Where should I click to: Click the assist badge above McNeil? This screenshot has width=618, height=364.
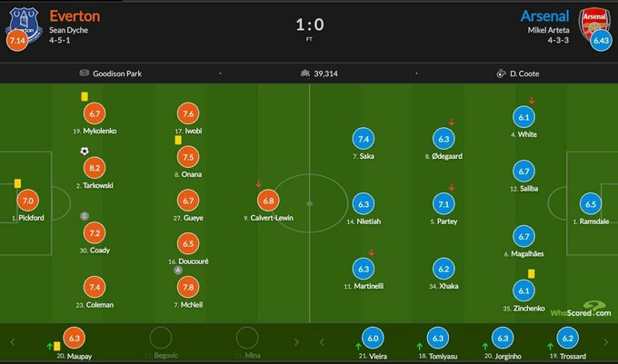(178, 270)
